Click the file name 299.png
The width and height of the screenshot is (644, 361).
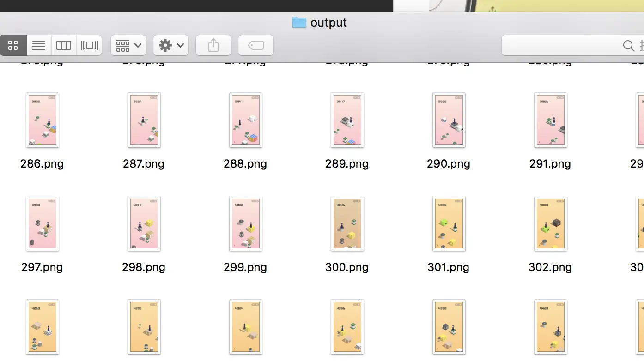pos(245,267)
